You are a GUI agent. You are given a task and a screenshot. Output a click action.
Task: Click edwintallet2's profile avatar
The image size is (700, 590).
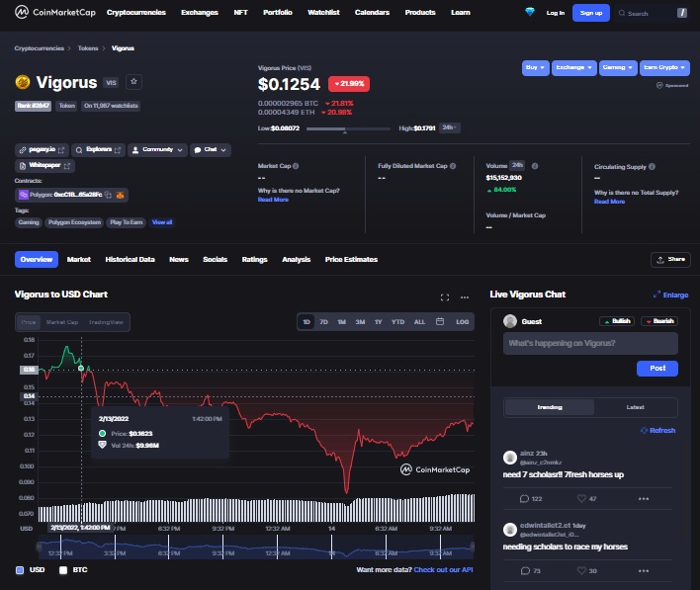[510, 530]
